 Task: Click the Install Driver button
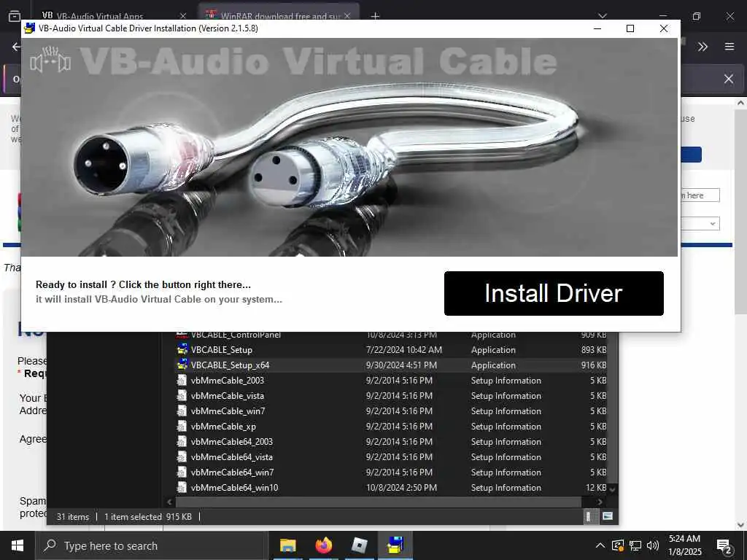(x=554, y=293)
